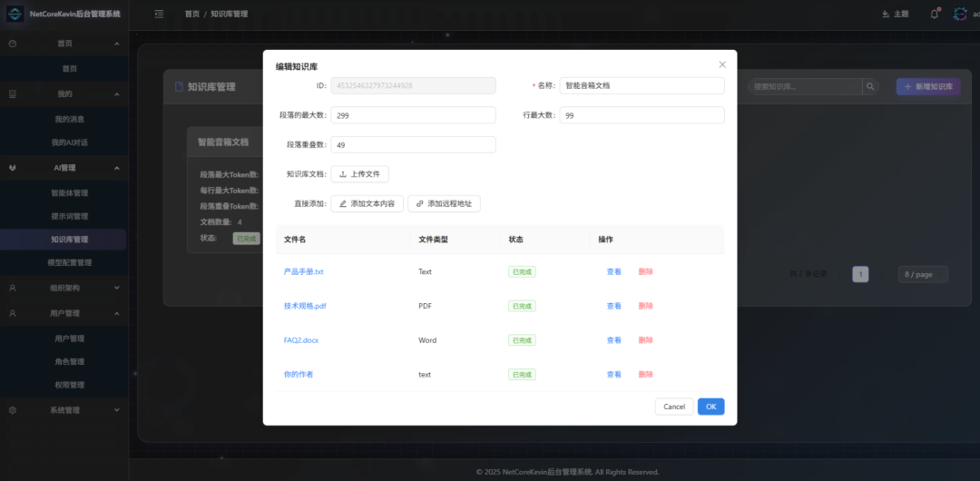
Task: Open the FAQ2.docx file link
Action: [301, 340]
